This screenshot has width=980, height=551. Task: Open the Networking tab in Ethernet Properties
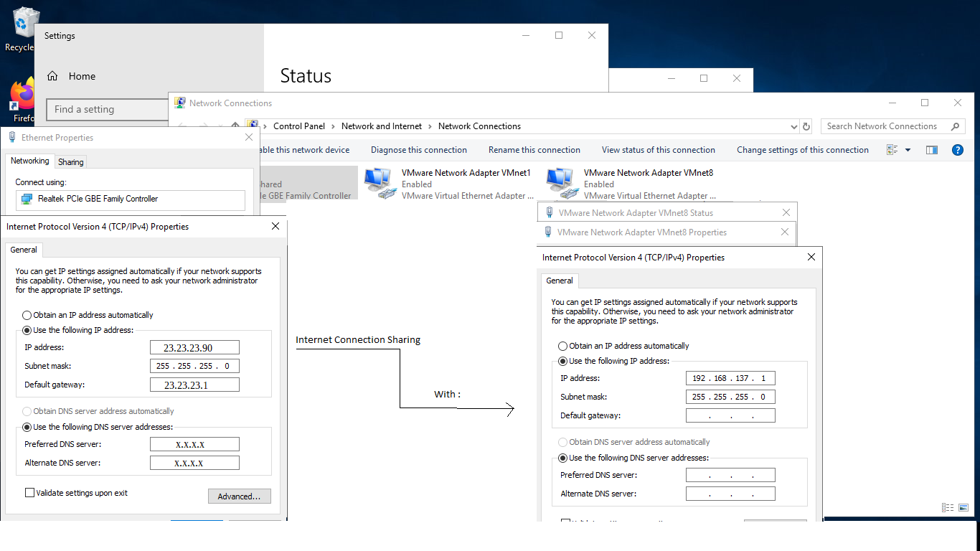(x=30, y=161)
